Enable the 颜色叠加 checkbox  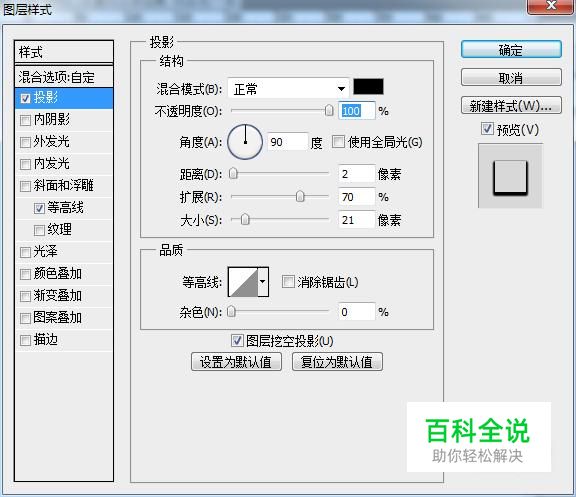point(25,274)
